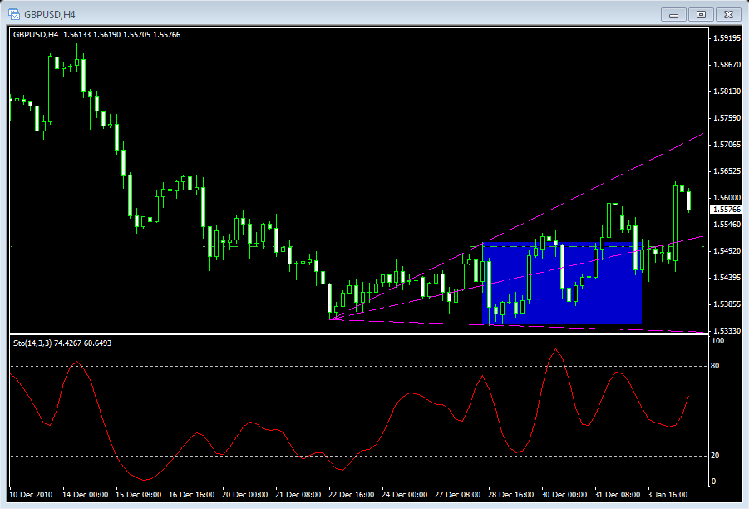Click the stochastic level 80 scale label
This screenshot has height=509, width=749.
click(x=716, y=367)
